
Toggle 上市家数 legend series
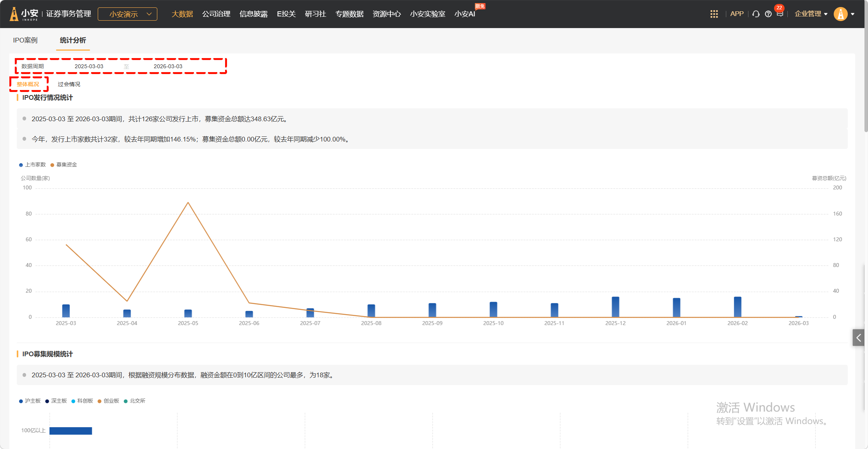[32, 165]
